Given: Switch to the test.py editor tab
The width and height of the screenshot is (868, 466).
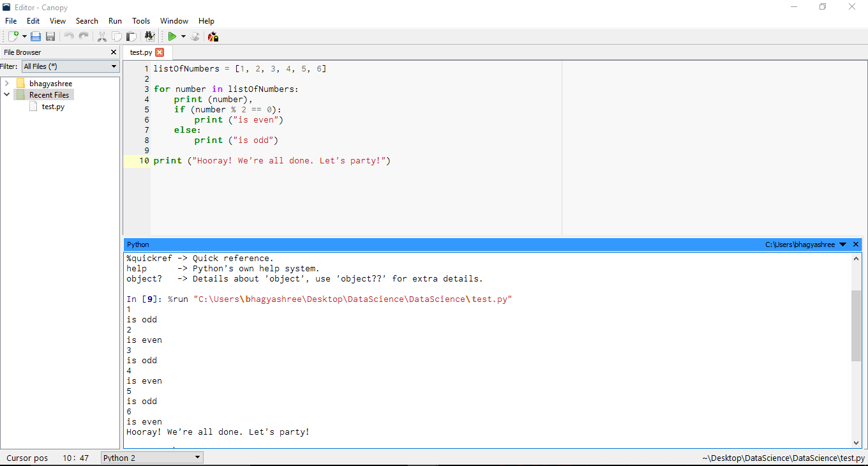Looking at the screenshot, I should (141, 52).
